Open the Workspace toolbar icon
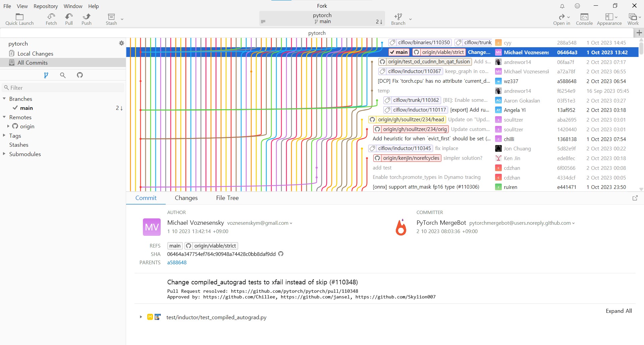Viewport: 644px width, 345px height. pyautogui.click(x=633, y=19)
